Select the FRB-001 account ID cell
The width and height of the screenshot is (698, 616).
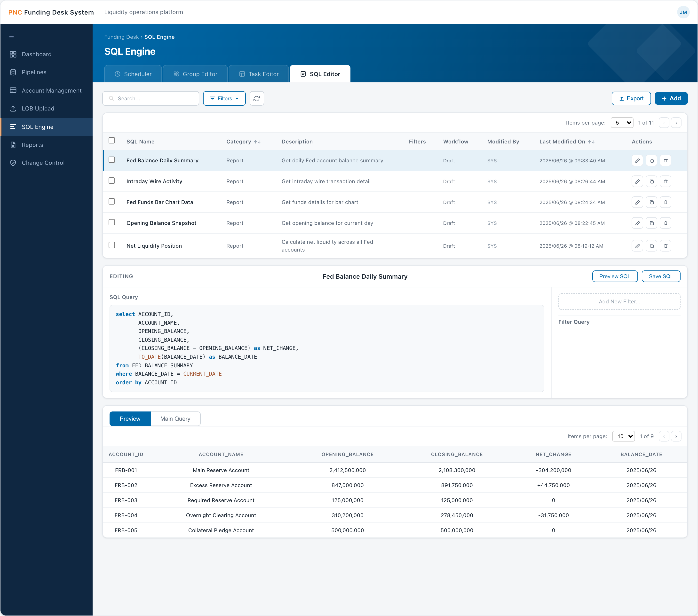click(x=126, y=470)
